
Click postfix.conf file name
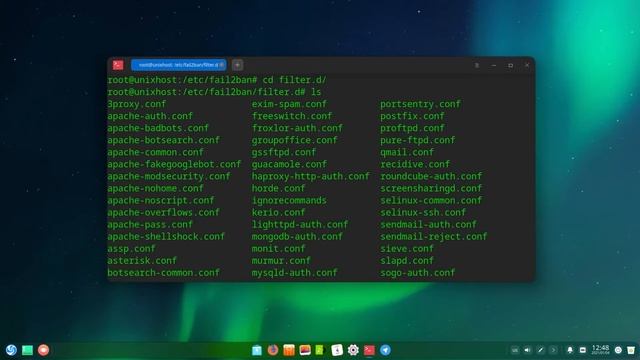pos(412,116)
